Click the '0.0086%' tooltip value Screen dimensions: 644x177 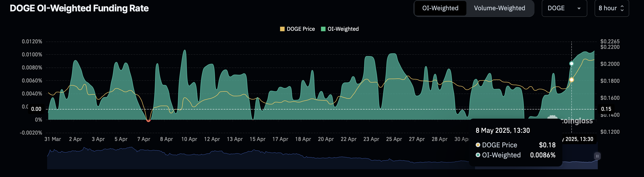click(543, 155)
